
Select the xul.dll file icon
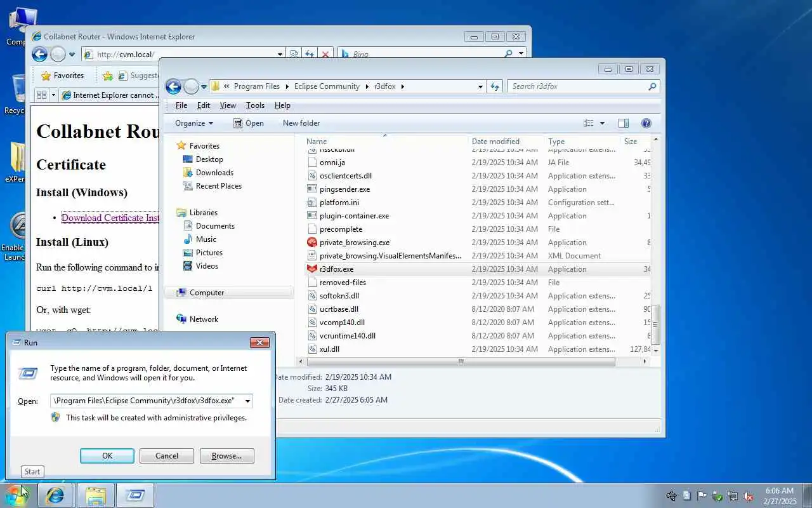click(311, 349)
